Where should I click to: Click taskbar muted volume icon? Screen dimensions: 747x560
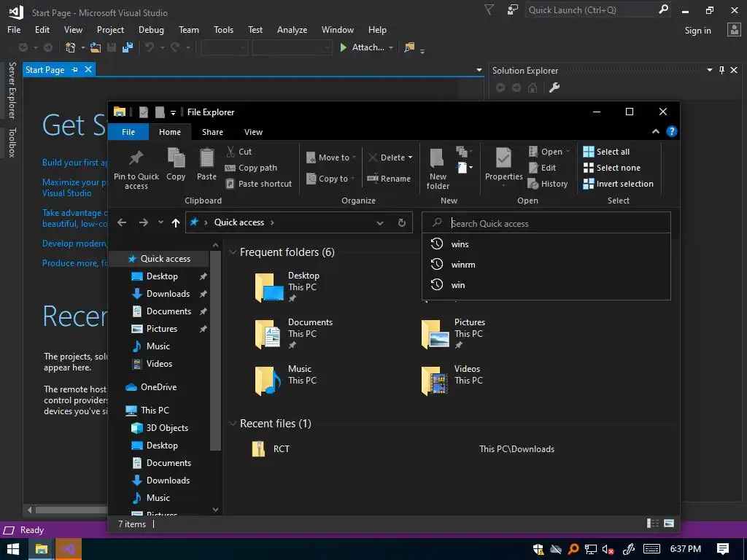[x=608, y=550]
